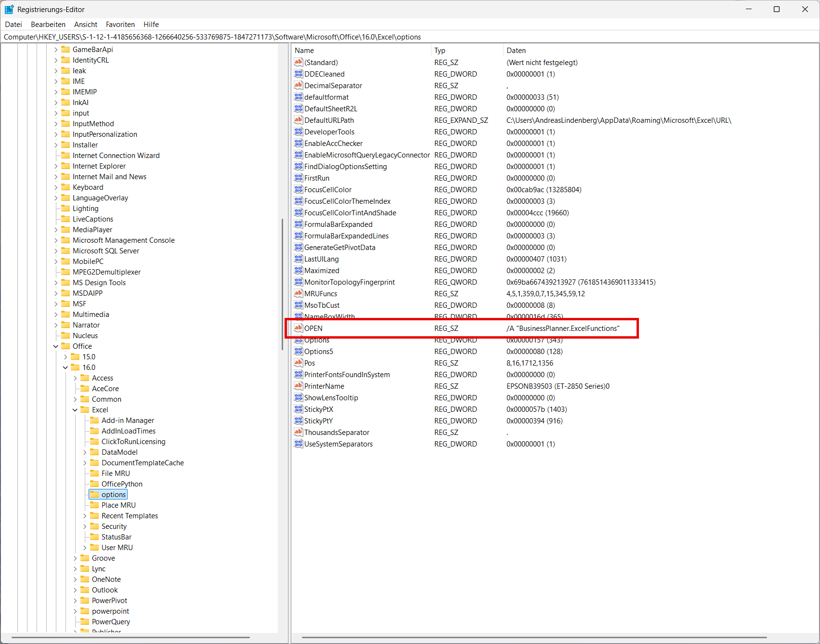Open the Ansicht menu
Screen dimensions: 820x644
click(x=86, y=25)
